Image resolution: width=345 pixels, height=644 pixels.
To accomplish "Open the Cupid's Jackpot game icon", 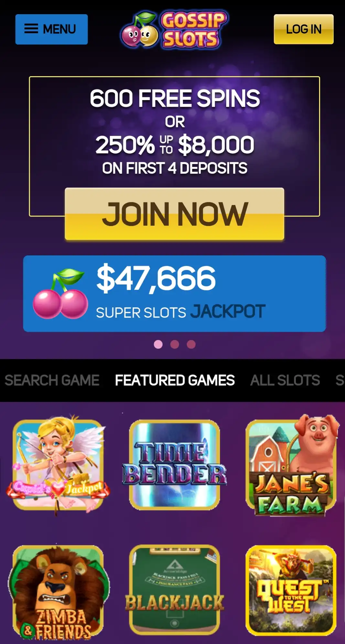I will click(x=58, y=465).
